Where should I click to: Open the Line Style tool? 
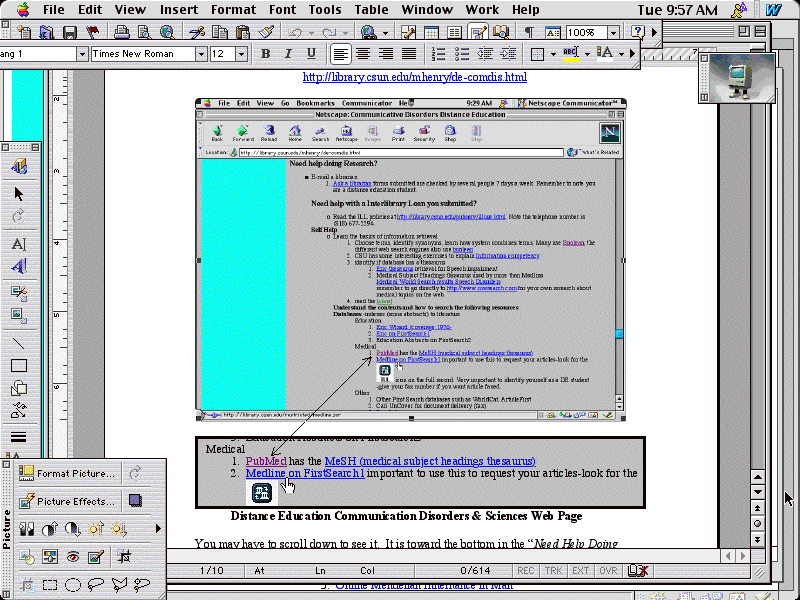[19, 437]
